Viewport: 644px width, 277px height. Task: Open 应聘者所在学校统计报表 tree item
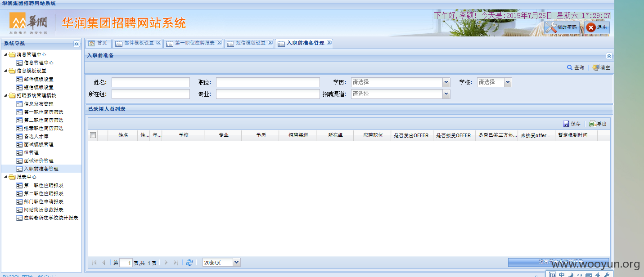(x=51, y=218)
